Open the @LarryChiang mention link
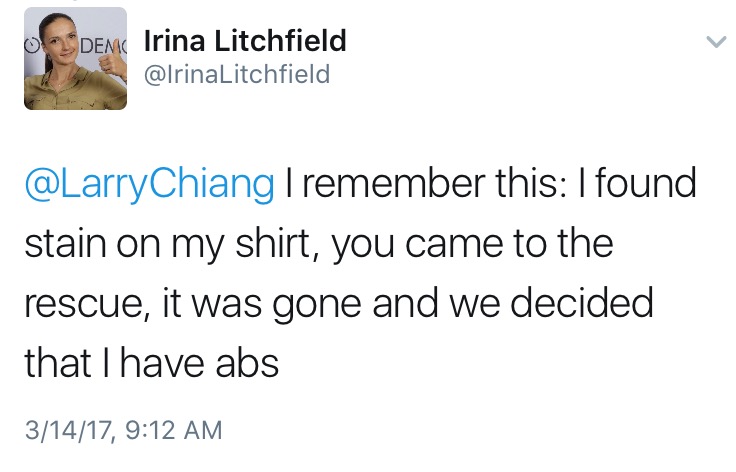This screenshot has width=736, height=472. (149, 184)
